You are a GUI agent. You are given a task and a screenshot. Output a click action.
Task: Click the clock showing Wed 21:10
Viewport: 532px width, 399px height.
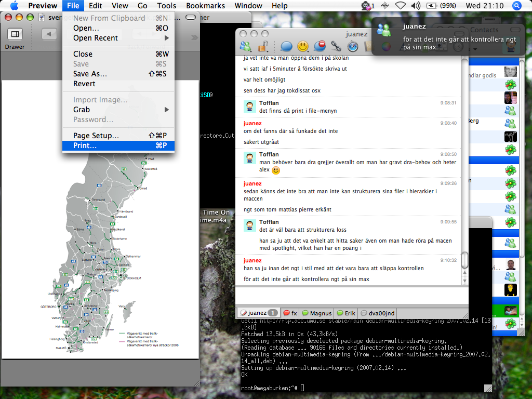485,5
